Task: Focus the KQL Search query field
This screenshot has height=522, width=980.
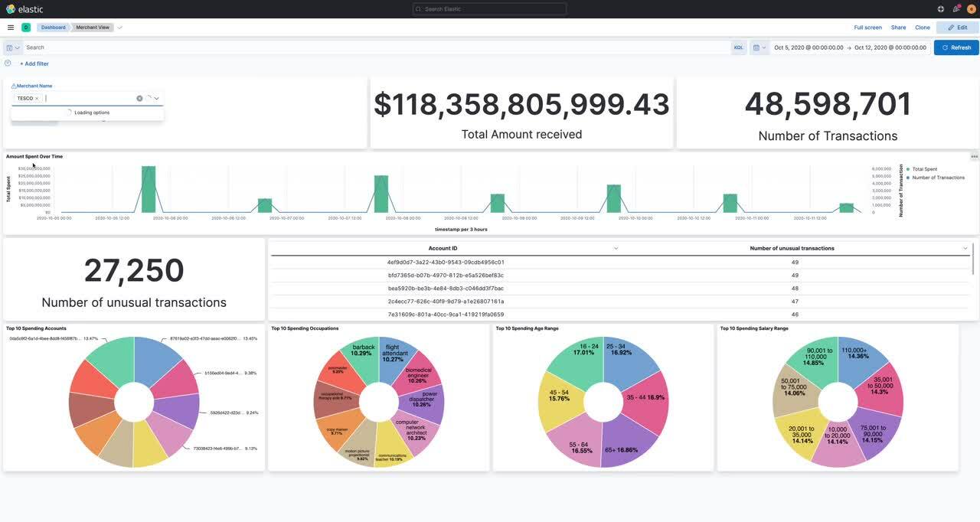Action: [377, 47]
